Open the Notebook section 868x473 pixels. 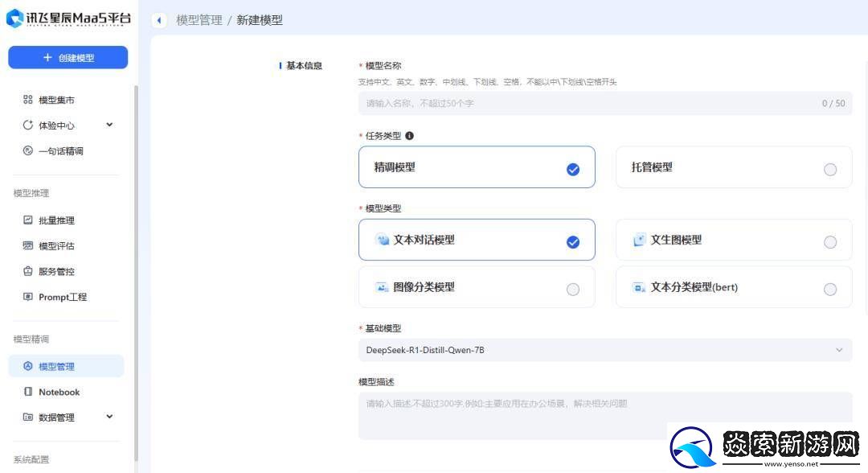point(59,392)
